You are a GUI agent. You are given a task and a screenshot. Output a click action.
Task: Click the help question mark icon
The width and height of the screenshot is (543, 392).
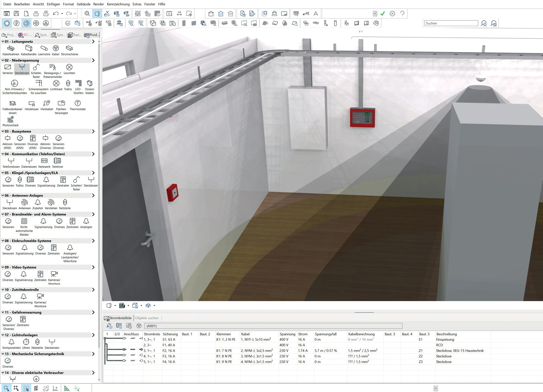tap(402, 14)
